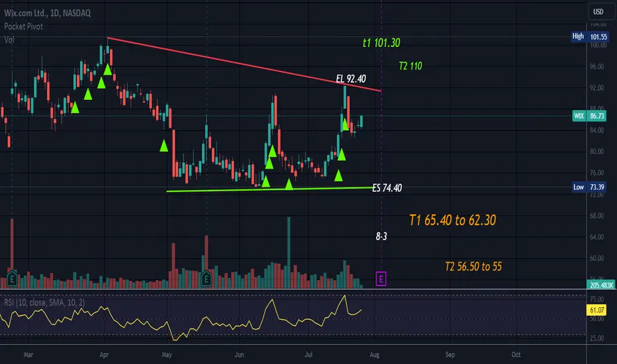Click the 76.00 price scale value
Viewport: 617px width, 364px height.
click(596, 173)
